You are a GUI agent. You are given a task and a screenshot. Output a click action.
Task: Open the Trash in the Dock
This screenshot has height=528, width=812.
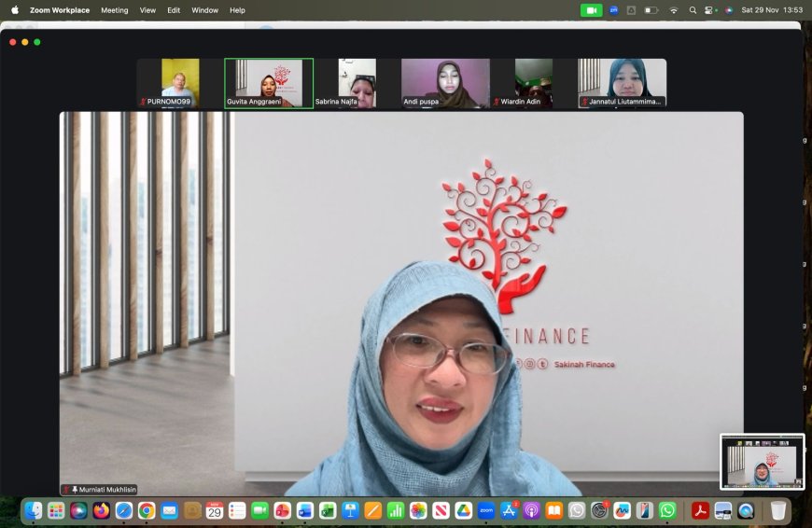point(777,511)
